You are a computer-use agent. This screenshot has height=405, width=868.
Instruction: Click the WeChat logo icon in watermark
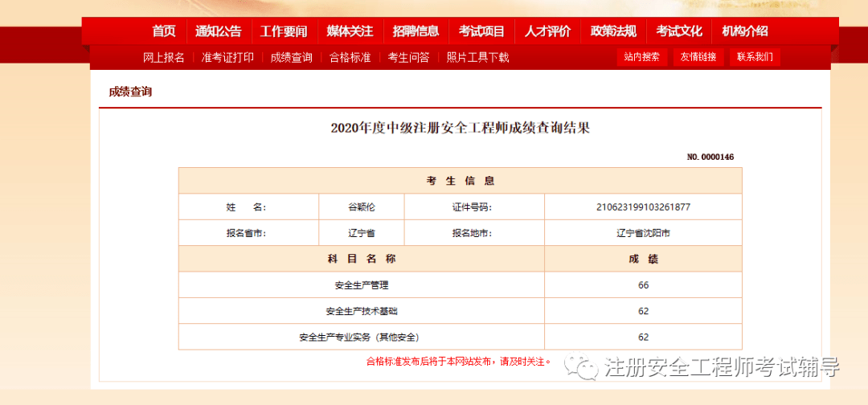tap(581, 366)
